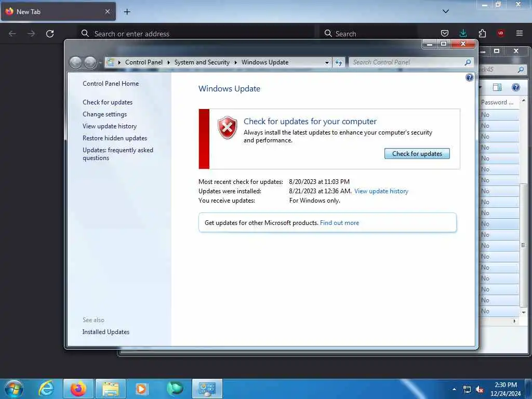Open Firefox hamburger application menu

(519, 33)
